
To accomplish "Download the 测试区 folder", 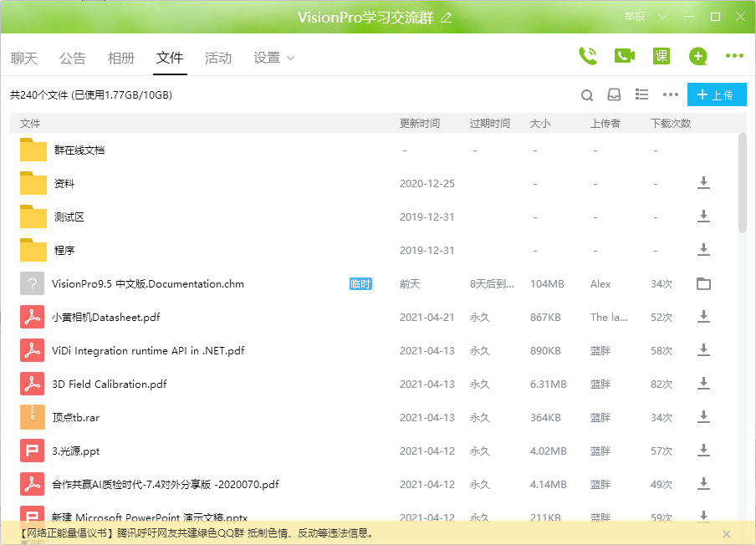I will pos(703,216).
